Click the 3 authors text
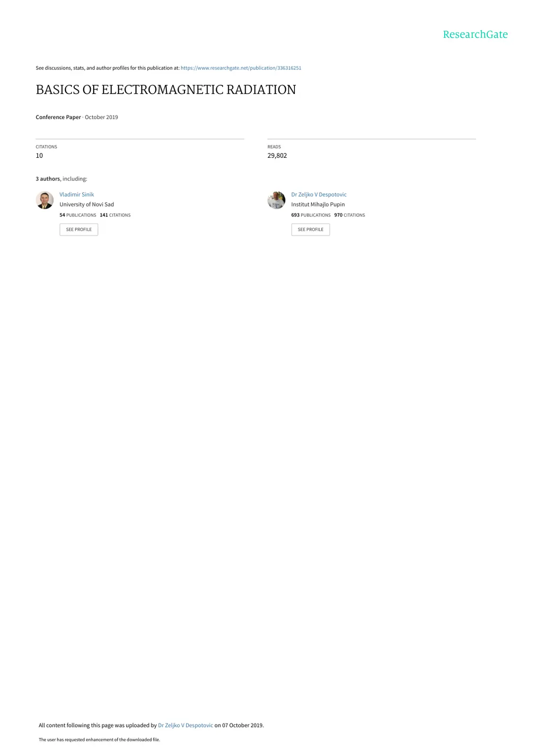 48,179
